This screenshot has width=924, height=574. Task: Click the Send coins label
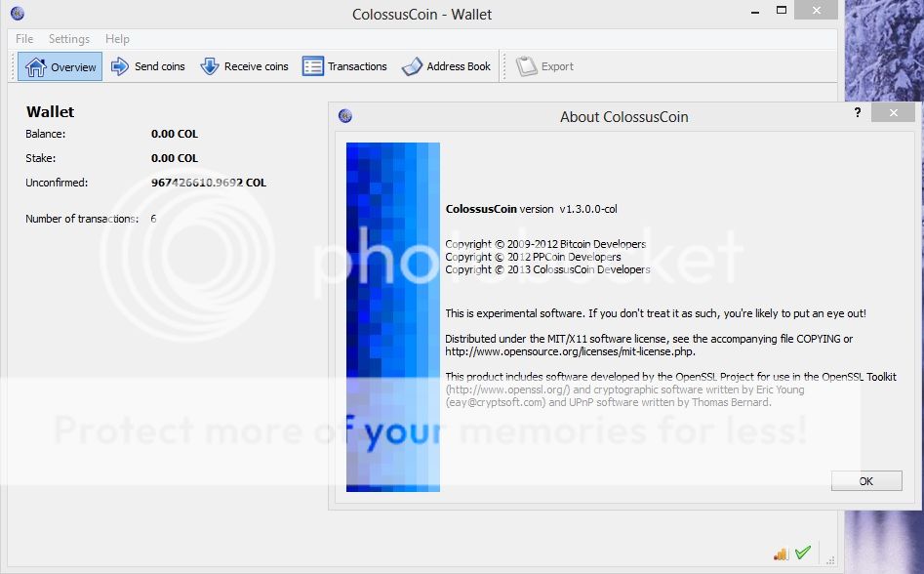(160, 66)
